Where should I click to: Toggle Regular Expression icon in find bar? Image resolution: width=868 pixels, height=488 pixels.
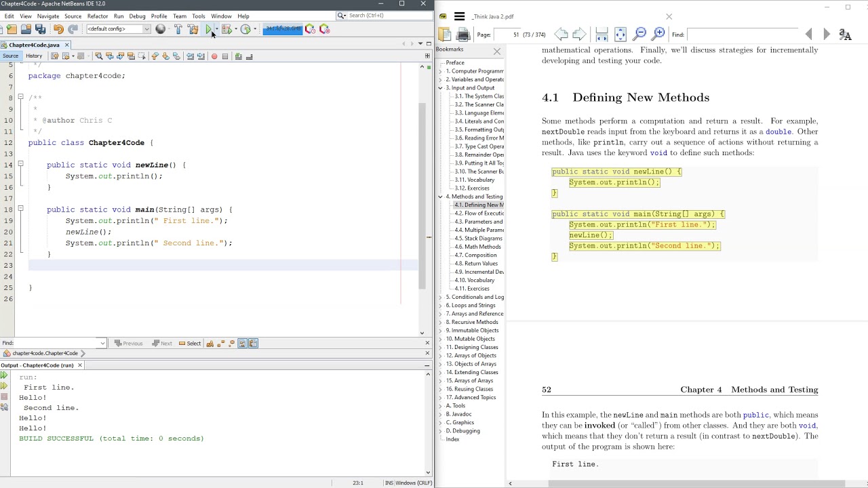click(x=231, y=344)
